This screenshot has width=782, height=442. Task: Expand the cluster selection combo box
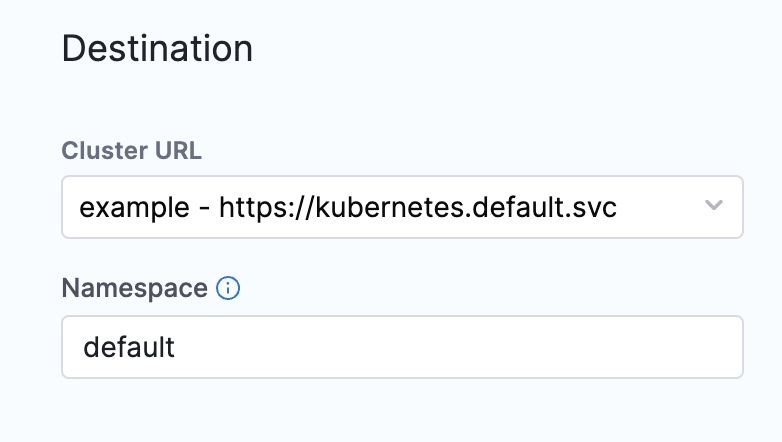(402, 207)
